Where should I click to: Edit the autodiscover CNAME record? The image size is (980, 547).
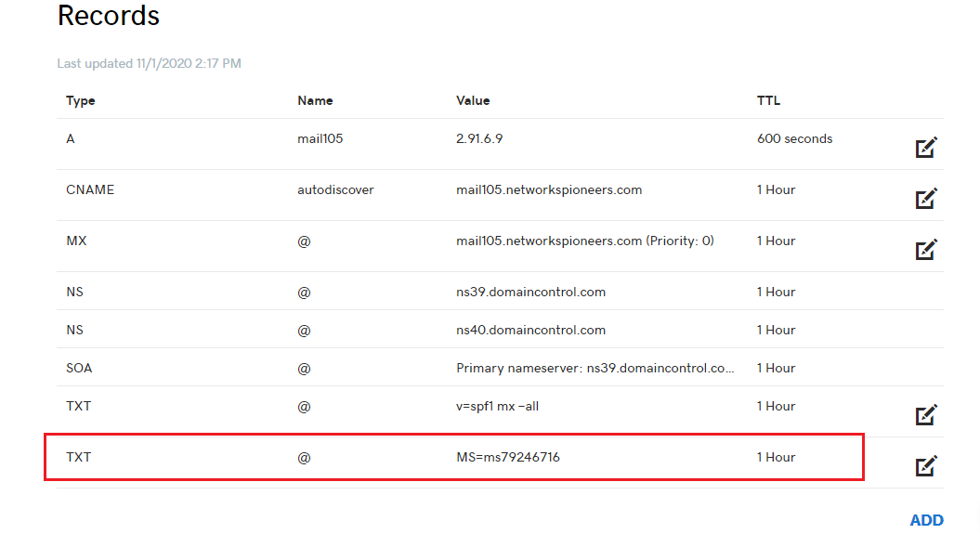coord(926,199)
